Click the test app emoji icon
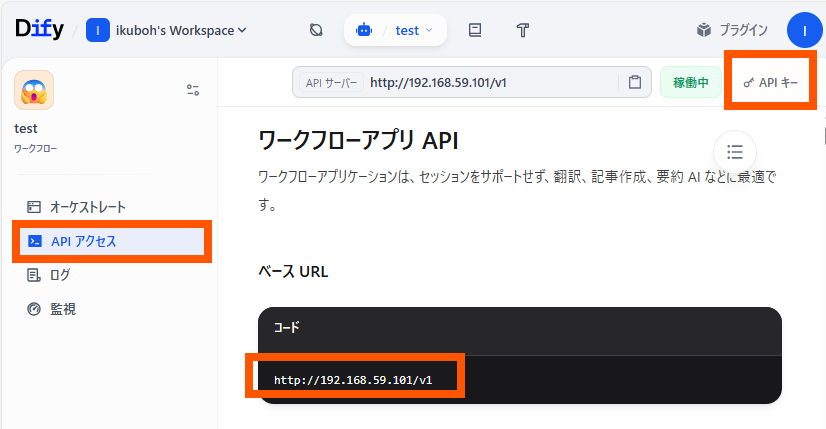 (34, 90)
